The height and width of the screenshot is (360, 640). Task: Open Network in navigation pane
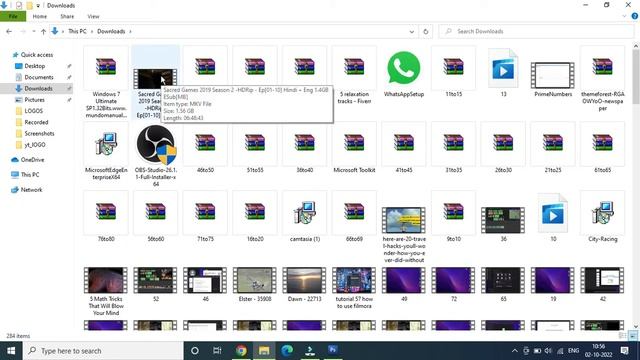tap(31, 190)
